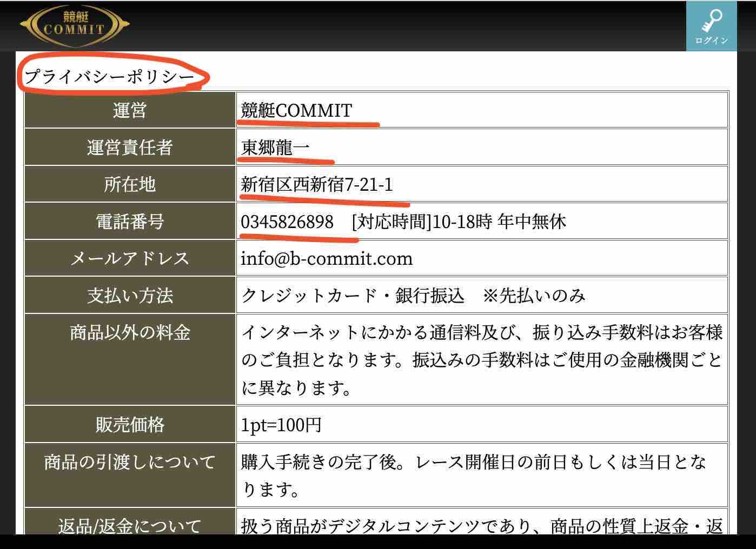Image resolution: width=756 pixels, height=549 pixels.
Task: Click the 販売価格 row header
Action: [x=130, y=425]
